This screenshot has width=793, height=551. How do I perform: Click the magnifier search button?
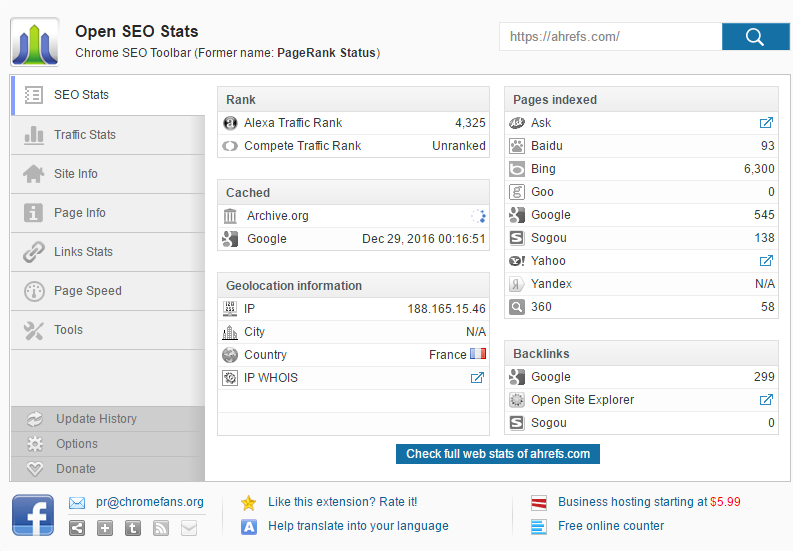pos(755,36)
